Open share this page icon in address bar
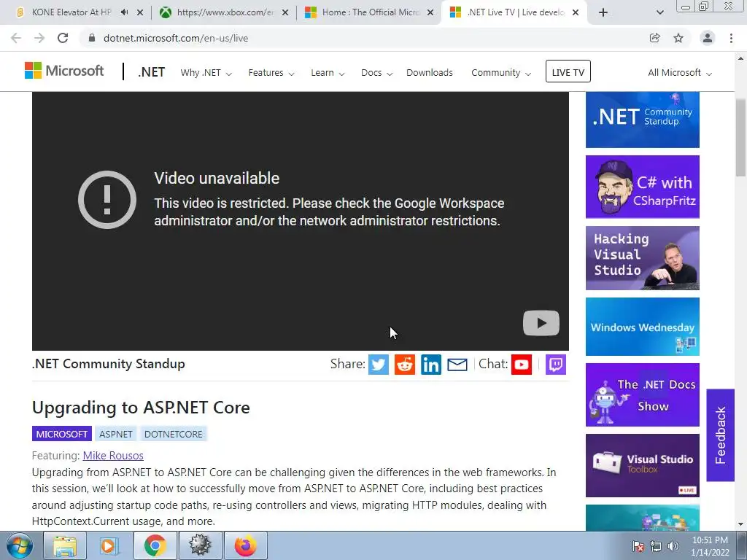The width and height of the screenshot is (747, 560). 655,38
